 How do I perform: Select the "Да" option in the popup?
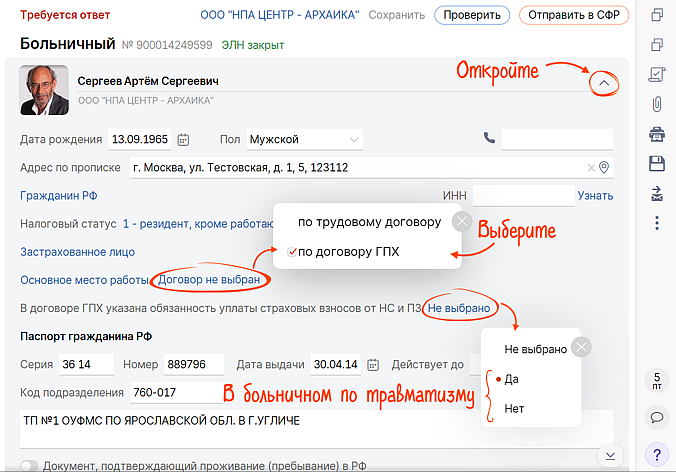point(512,380)
